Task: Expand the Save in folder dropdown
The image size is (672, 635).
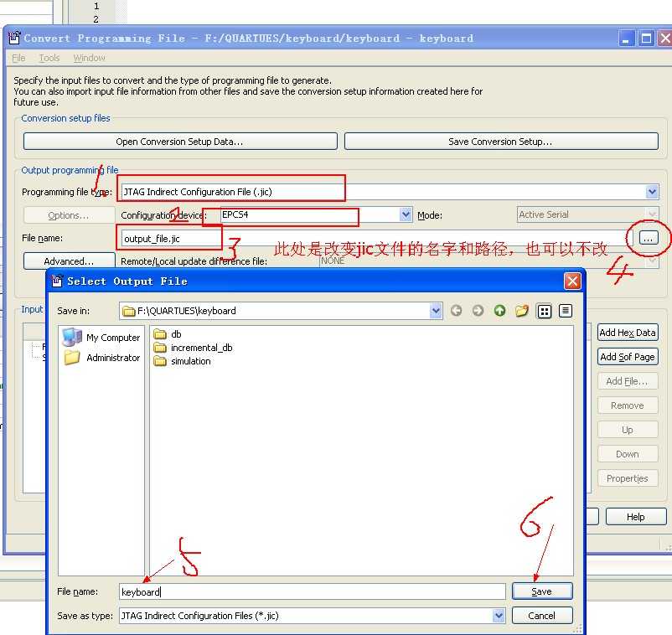Action: 436,311
